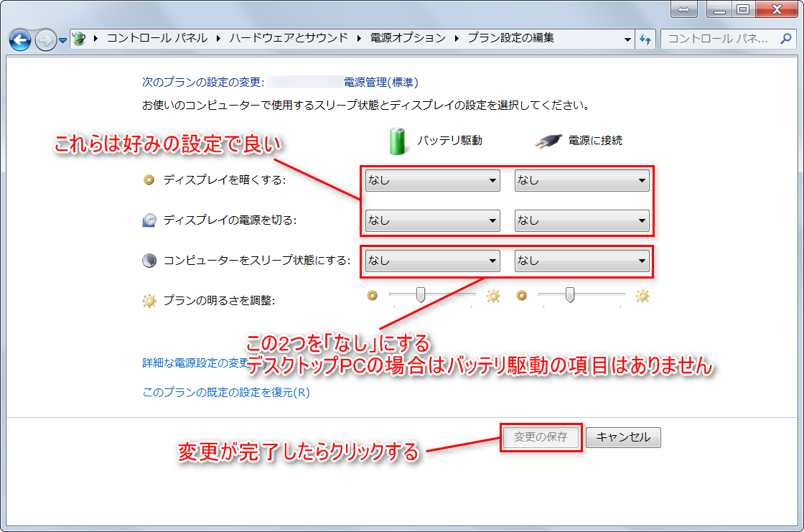Click the battery brightness slider thumb
Viewport: 804px width, 532px height.
(x=421, y=295)
